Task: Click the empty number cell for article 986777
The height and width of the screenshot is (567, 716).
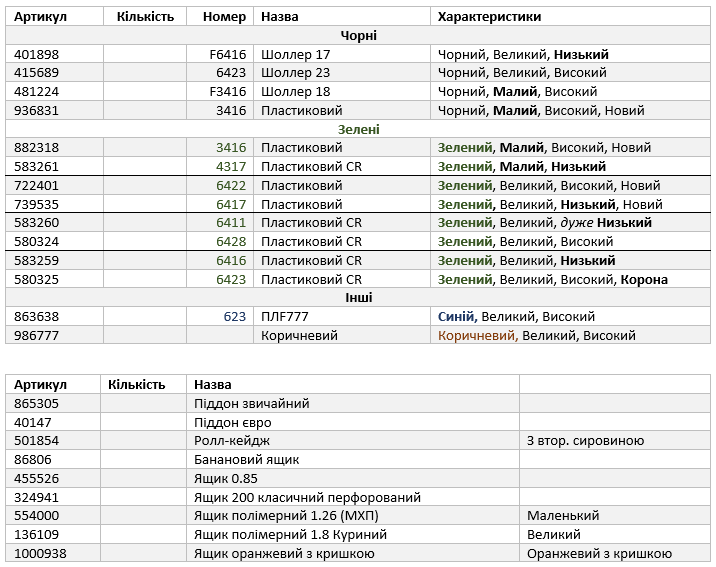Action: [x=220, y=336]
